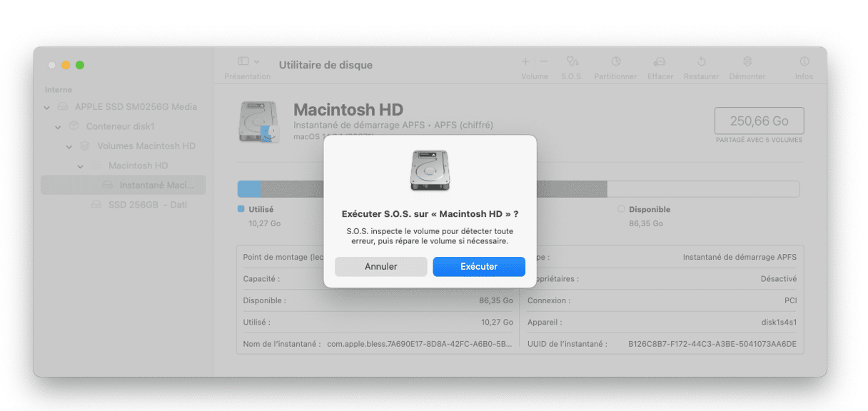Click the Disponible legend circle

pos(621,209)
